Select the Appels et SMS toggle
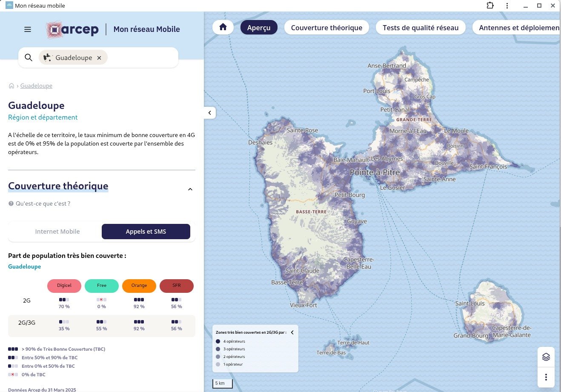Viewport: 561px width, 392px height. coord(146,232)
